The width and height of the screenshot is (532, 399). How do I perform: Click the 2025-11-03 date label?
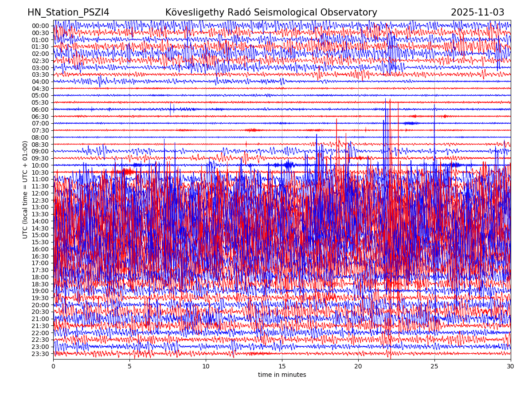[x=477, y=13]
